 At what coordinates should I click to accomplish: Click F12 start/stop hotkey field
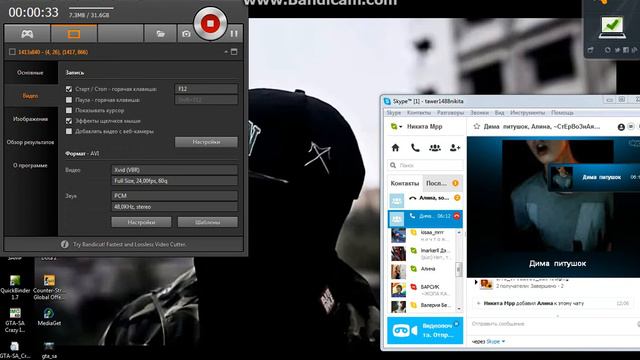(x=206, y=89)
